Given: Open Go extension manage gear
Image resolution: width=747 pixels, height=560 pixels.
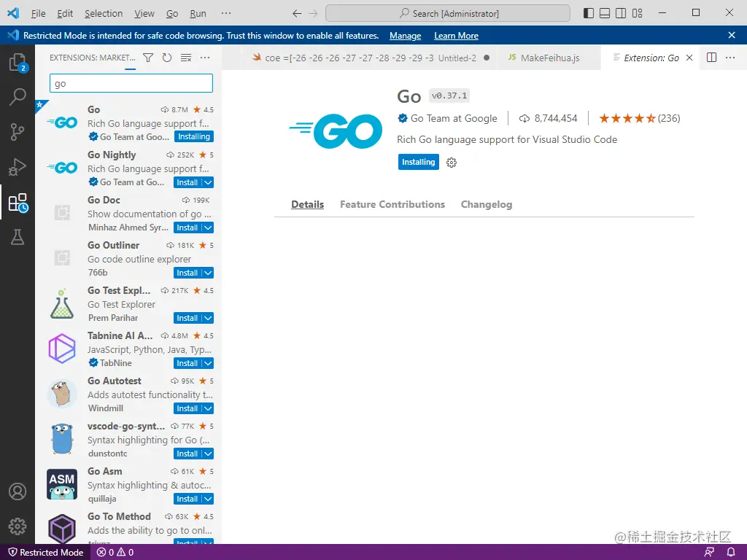Looking at the screenshot, I should click(451, 163).
